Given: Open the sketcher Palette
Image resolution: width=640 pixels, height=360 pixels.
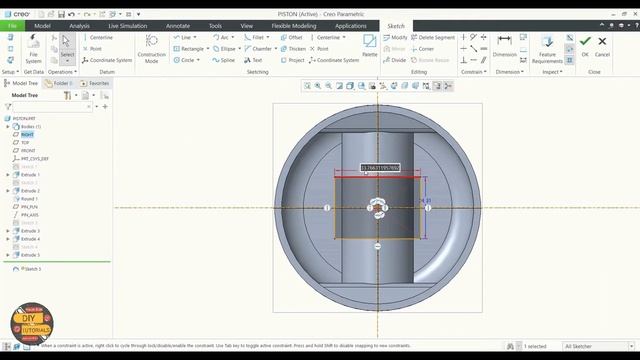Looking at the screenshot, I should tap(369, 45).
